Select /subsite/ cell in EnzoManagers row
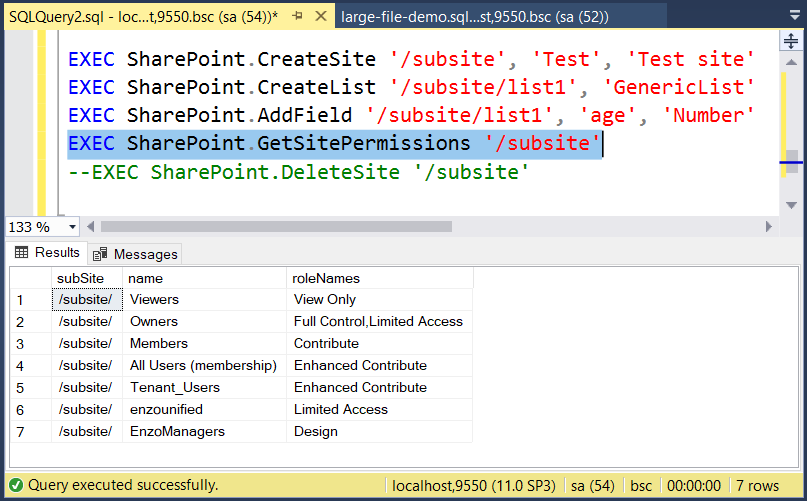The image size is (807, 501). click(87, 431)
